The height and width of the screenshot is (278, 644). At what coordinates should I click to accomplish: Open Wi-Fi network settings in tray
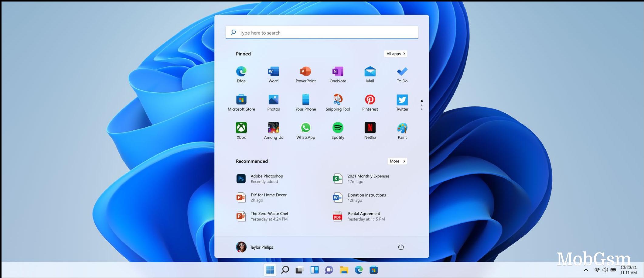(x=597, y=270)
